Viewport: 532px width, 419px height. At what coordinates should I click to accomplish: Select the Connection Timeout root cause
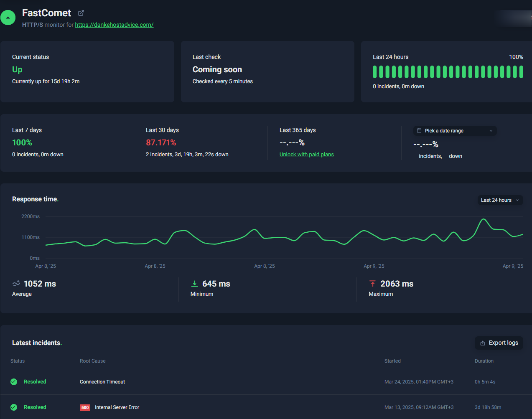[102, 382]
